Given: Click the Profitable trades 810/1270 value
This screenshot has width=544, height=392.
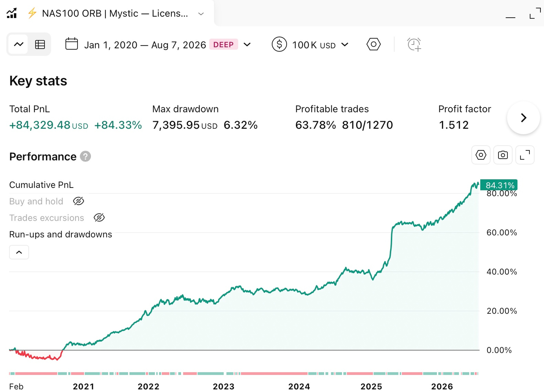Looking at the screenshot, I should (367, 125).
